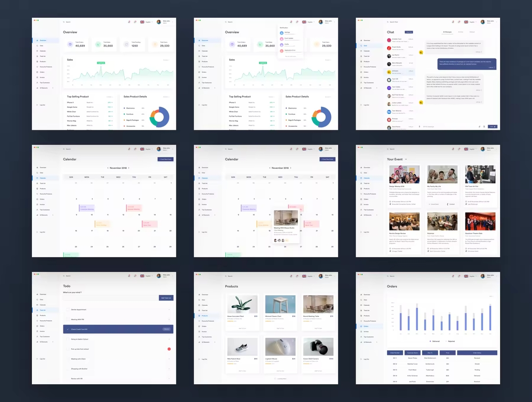Select Favourite Products in the Orders screen sidebar
Image resolution: width=532 pixels, height=402 pixels.
(x=370, y=321)
